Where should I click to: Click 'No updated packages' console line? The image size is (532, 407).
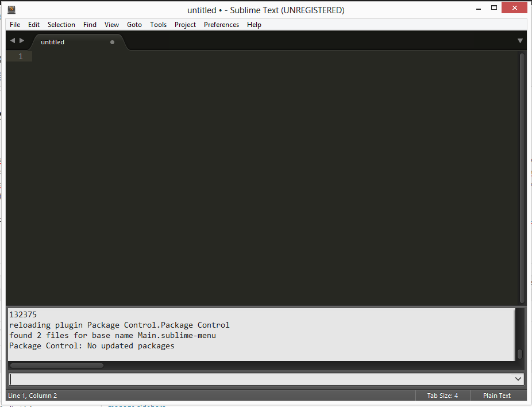(x=91, y=346)
